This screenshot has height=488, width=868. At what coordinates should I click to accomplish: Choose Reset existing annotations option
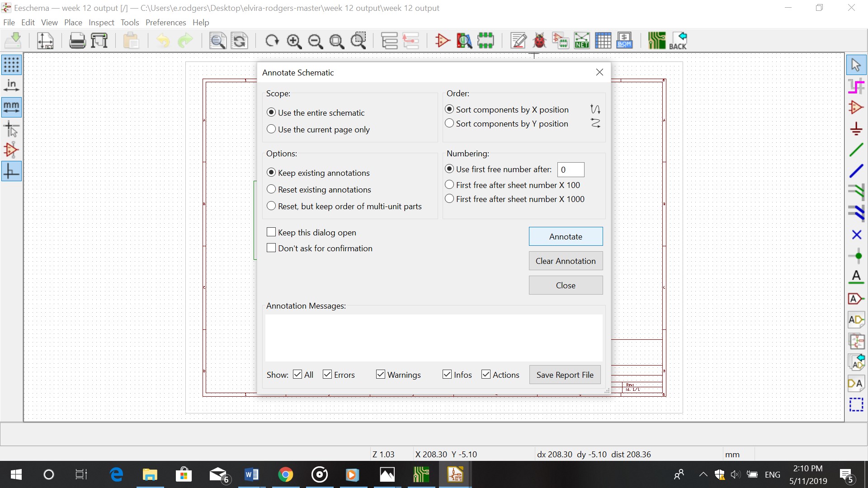[271, 189]
